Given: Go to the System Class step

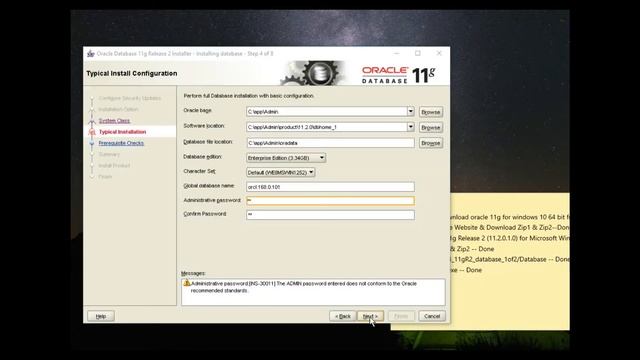Looking at the screenshot, I should pos(114,120).
